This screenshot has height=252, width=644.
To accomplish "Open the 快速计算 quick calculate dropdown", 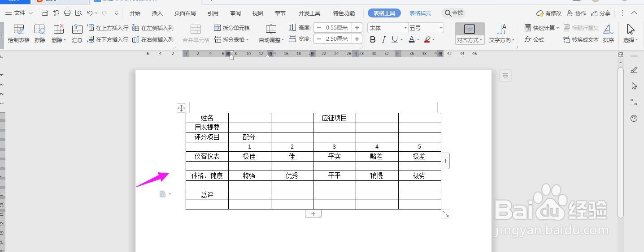I will [x=542, y=28].
